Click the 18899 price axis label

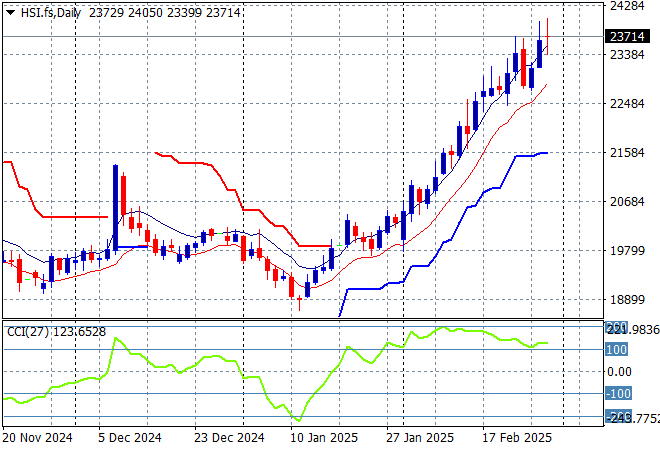click(626, 300)
